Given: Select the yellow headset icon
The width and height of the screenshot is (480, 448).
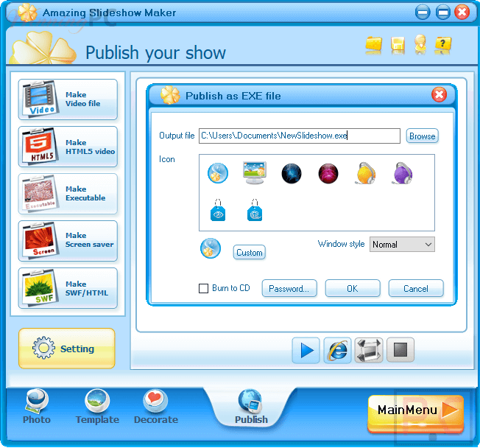Looking at the screenshot, I should pyautogui.click(x=365, y=173).
